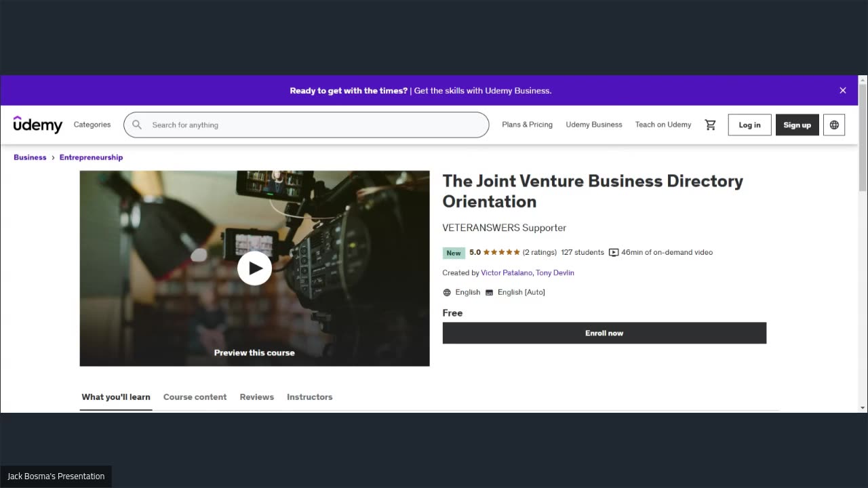Open instructor Victor Patalano's profile
Screen dimensions: 868x488
pos(507,272)
